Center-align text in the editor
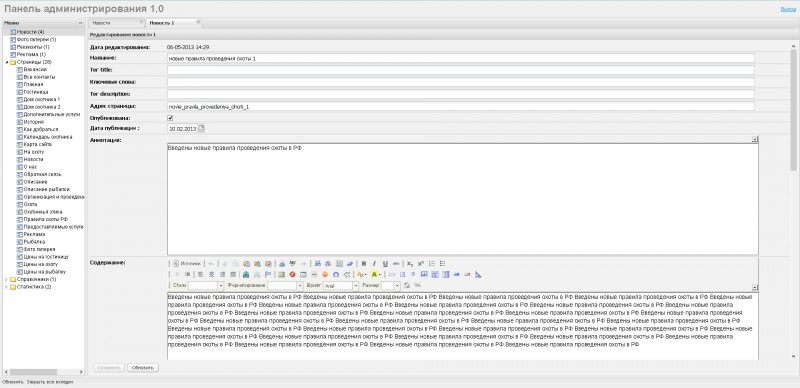 pos(211,274)
